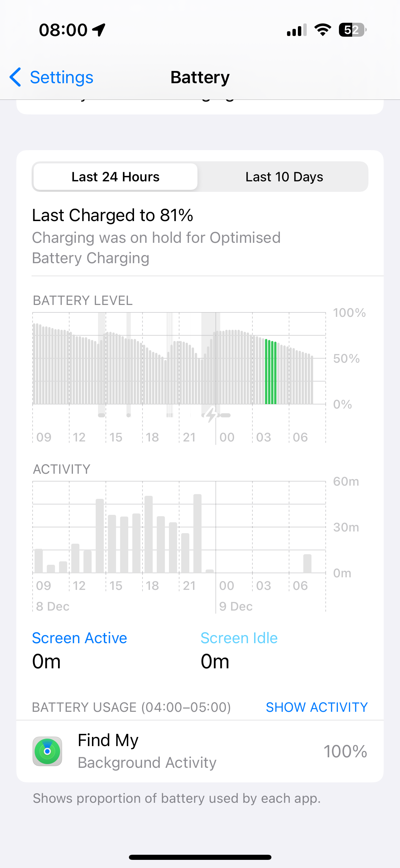Tap the 08:00 clock in status bar
The image size is (400, 868).
pyautogui.click(x=63, y=30)
